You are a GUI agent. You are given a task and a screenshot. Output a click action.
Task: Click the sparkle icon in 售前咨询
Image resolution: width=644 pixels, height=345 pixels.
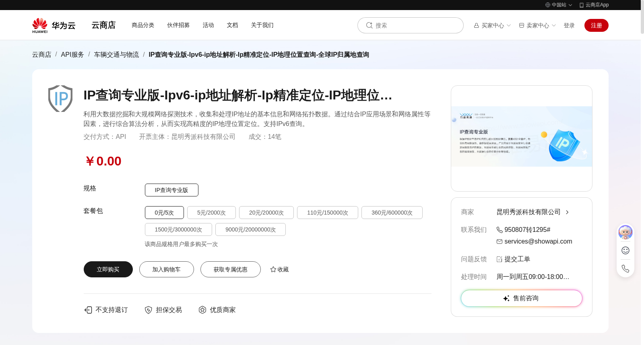(506, 298)
